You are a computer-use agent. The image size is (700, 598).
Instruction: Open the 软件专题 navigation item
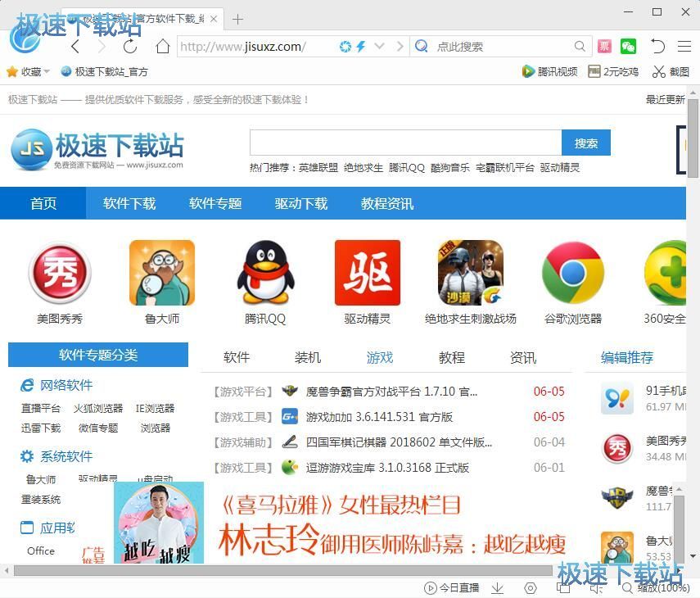click(215, 203)
